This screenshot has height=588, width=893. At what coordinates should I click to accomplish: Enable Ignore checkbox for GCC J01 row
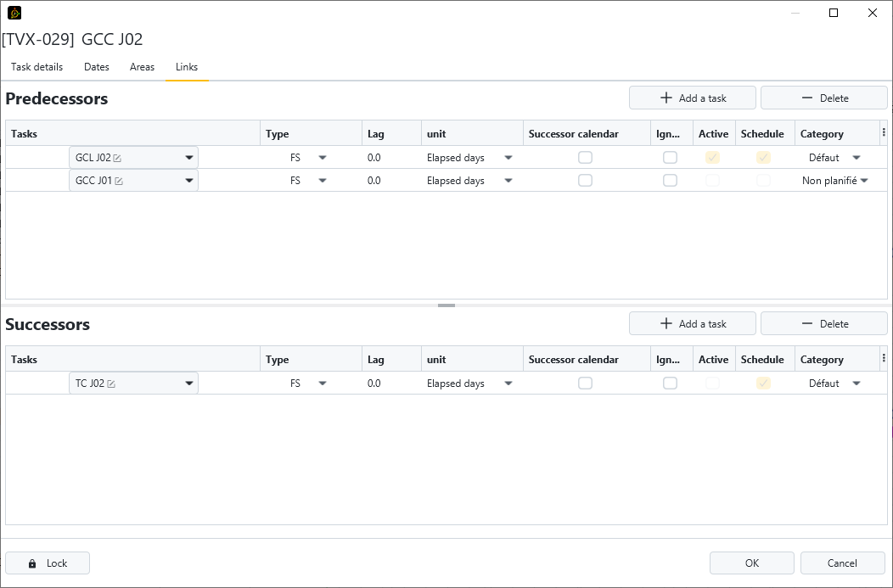(x=670, y=181)
